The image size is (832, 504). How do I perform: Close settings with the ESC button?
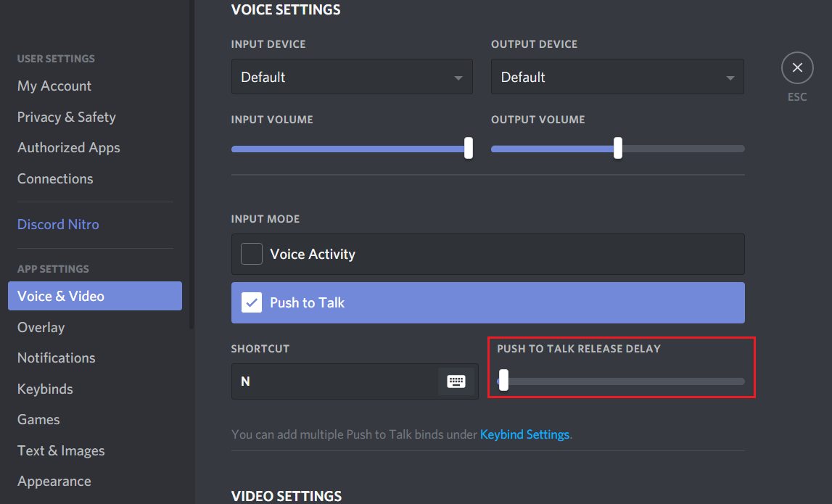pyautogui.click(x=797, y=67)
